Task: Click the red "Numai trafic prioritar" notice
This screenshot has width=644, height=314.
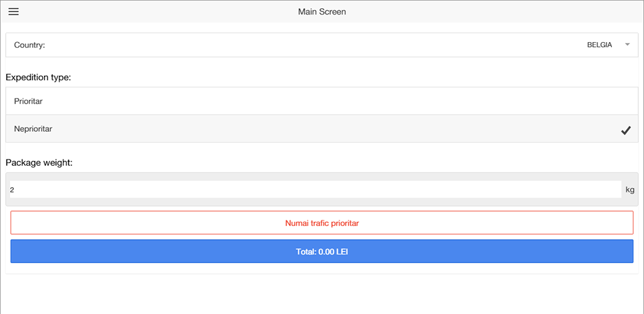Action: pos(321,223)
